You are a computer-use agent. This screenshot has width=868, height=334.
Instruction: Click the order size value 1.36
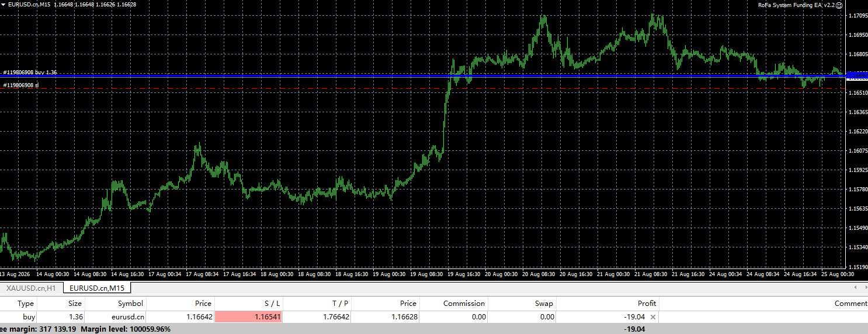(x=75, y=317)
